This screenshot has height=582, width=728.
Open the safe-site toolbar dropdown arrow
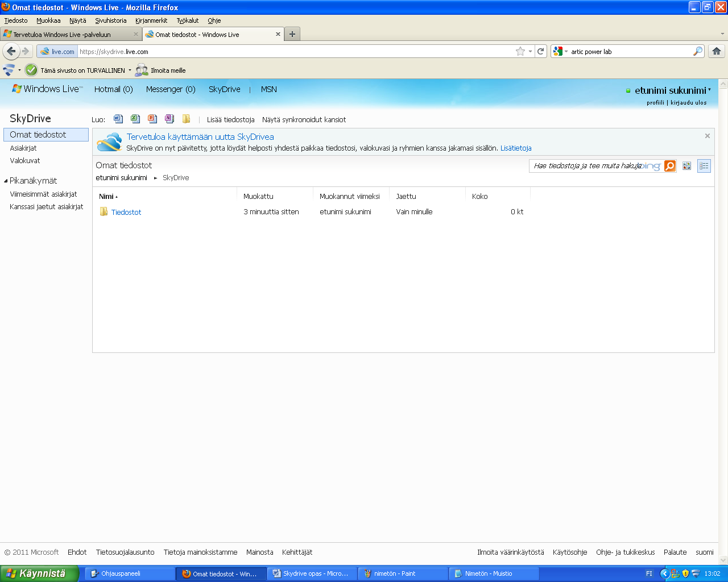coord(130,70)
